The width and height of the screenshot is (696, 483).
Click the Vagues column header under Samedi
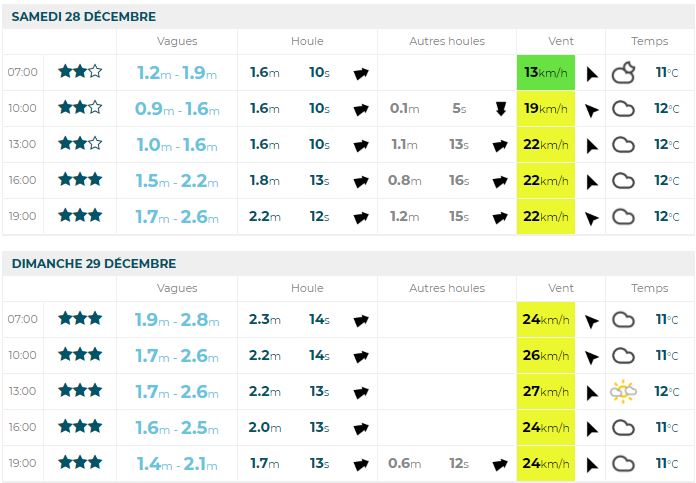click(x=177, y=41)
